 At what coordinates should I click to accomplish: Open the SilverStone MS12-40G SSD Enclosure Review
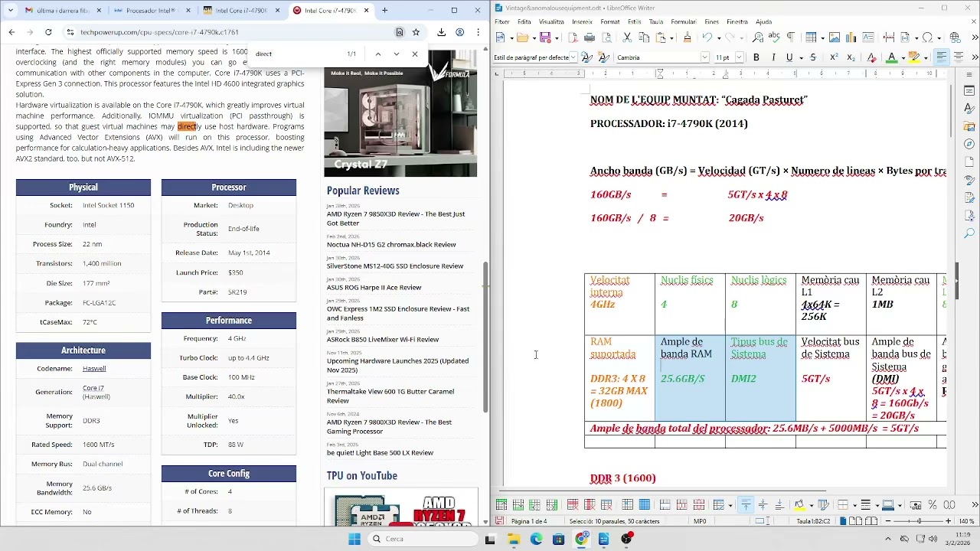point(395,266)
